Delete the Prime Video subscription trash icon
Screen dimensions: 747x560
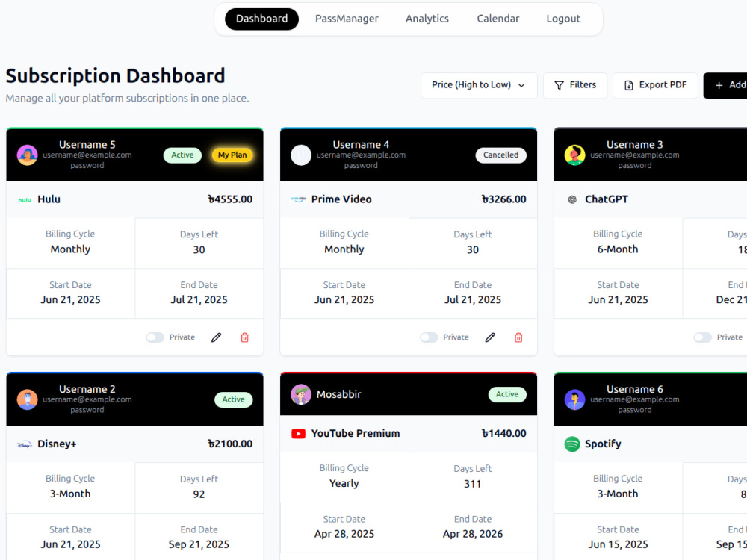click(x=519, y=337)
